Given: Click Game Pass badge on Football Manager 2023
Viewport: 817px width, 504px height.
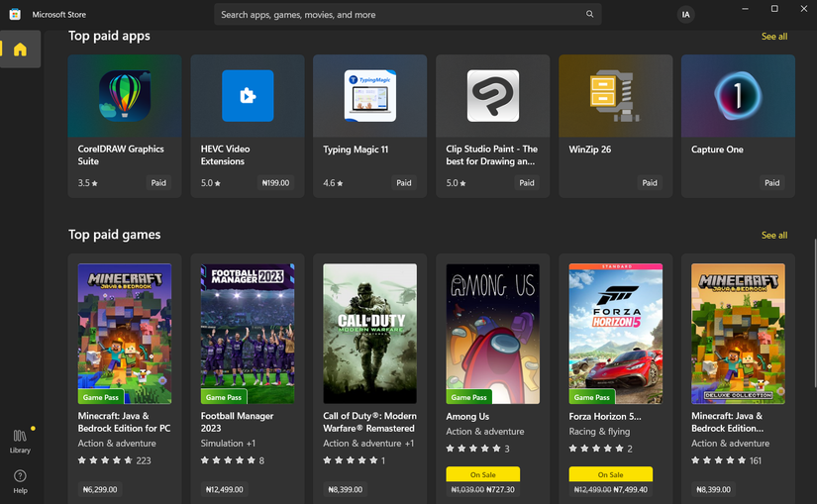Looking at the screenshot, I should tap(224, 397).
